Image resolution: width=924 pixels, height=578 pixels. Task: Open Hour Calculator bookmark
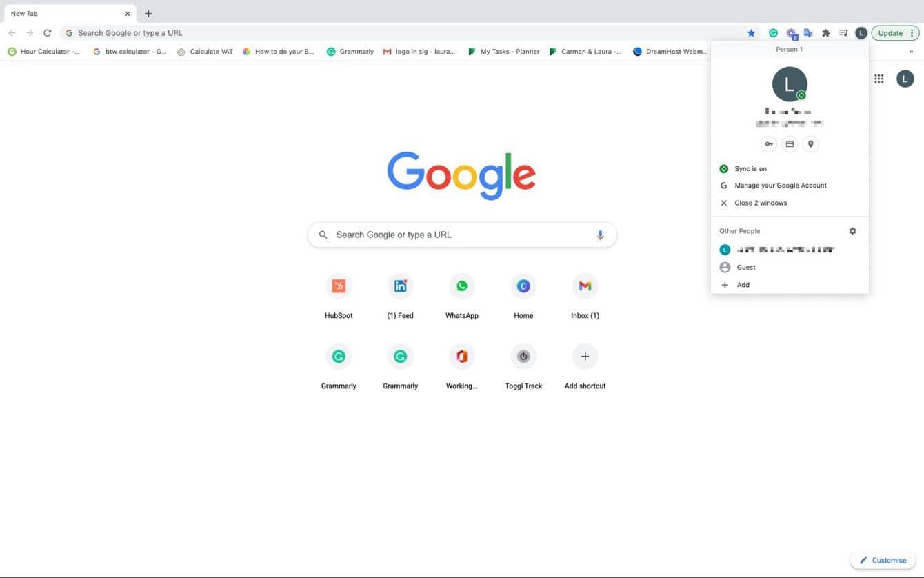tap(43, 52)
